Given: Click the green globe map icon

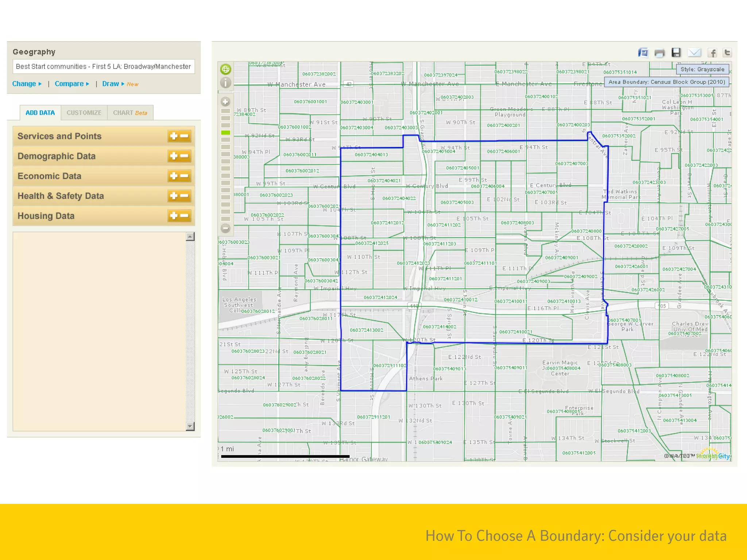Looking at the screenshot, I should coord(226,69).
